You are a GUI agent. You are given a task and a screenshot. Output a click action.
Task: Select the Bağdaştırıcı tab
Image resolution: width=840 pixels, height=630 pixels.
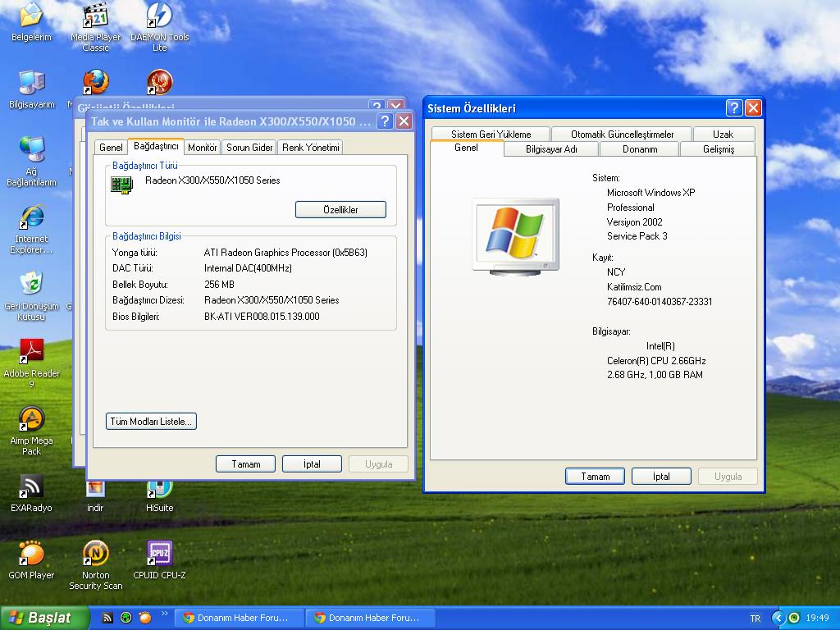[x=156, y=146]
